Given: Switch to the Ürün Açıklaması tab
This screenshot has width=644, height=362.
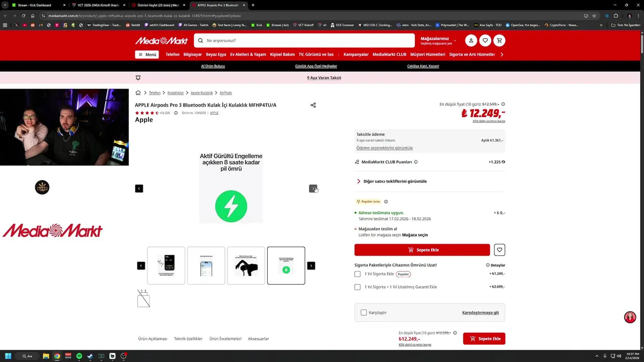Looking at the screenshot, I should (x=152, y=339).
